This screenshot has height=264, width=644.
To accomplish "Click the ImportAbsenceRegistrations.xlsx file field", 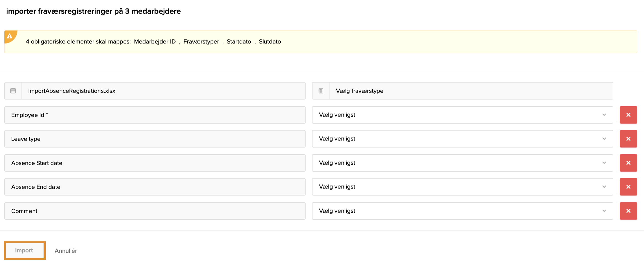I will [163, 91].
